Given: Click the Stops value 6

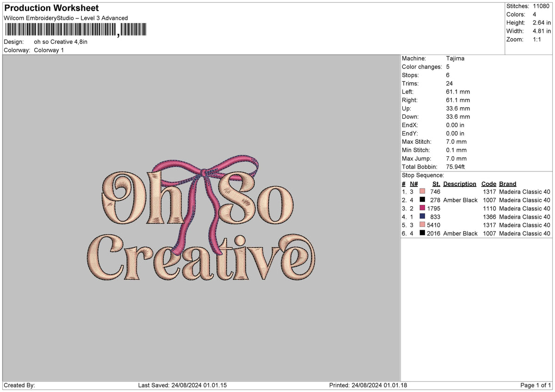Looking at the screenshot, I should coord(448,75).
